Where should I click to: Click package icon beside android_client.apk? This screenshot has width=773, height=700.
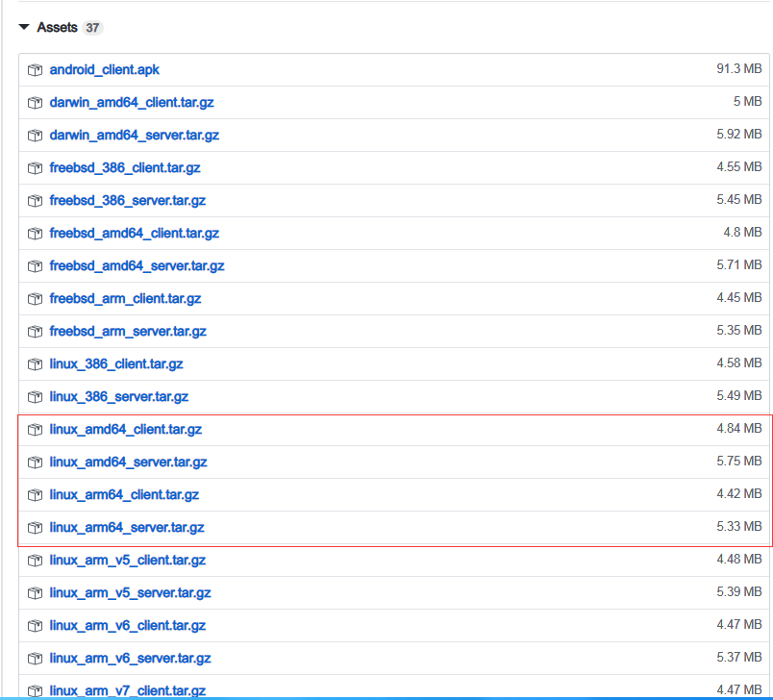point(35,70)
